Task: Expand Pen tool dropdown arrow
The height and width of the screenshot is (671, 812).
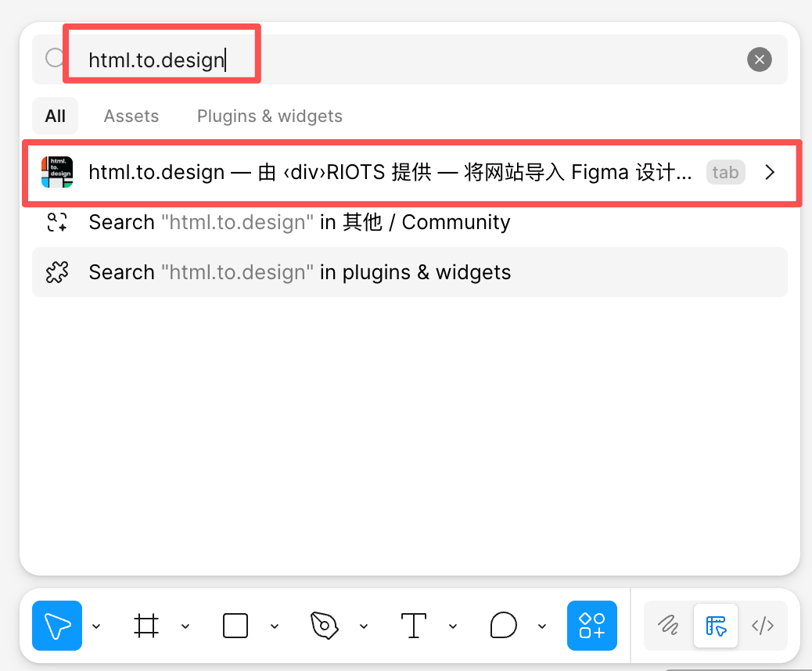Action: pos(364,626)
